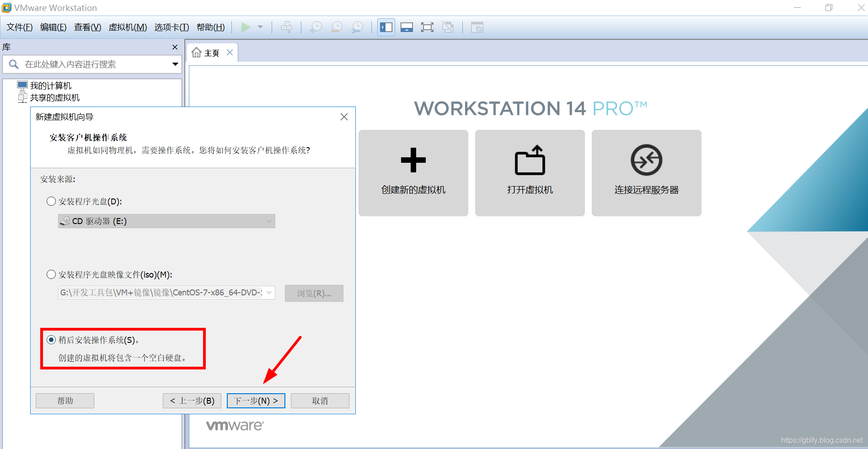Click the 打开虚拟机 tile label

click(x=530, y=190)
